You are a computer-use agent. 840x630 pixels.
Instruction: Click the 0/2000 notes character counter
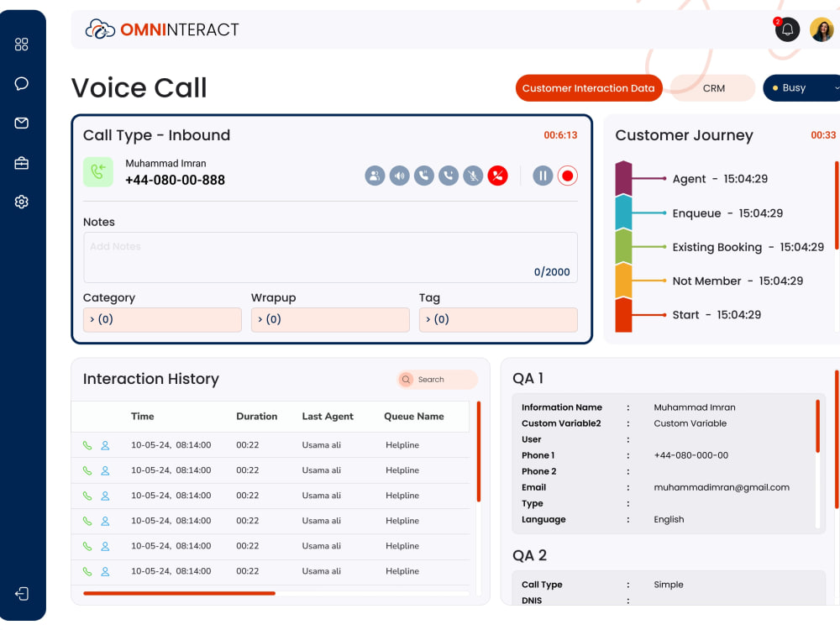point(552,272)
